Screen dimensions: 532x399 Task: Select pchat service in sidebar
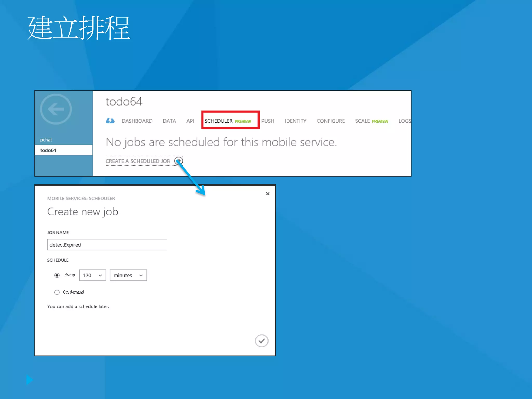point(46,140)
